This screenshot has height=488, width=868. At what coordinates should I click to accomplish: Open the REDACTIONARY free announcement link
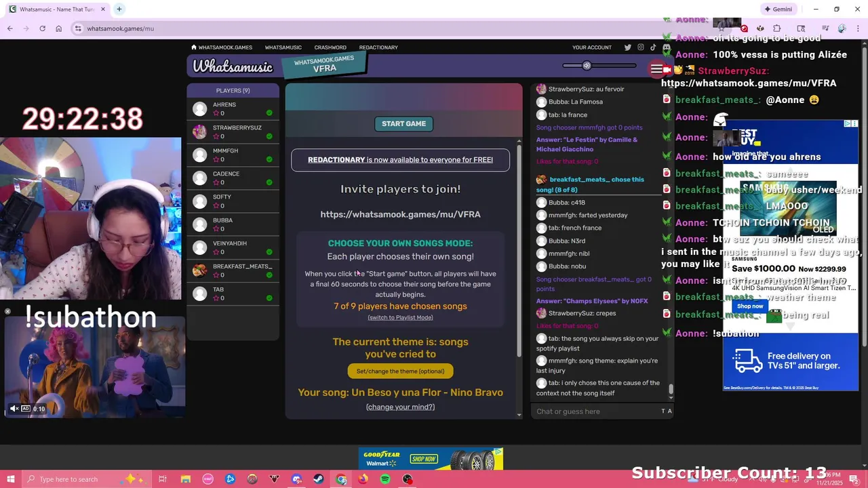pyautogui.click(x=400, y=160)
